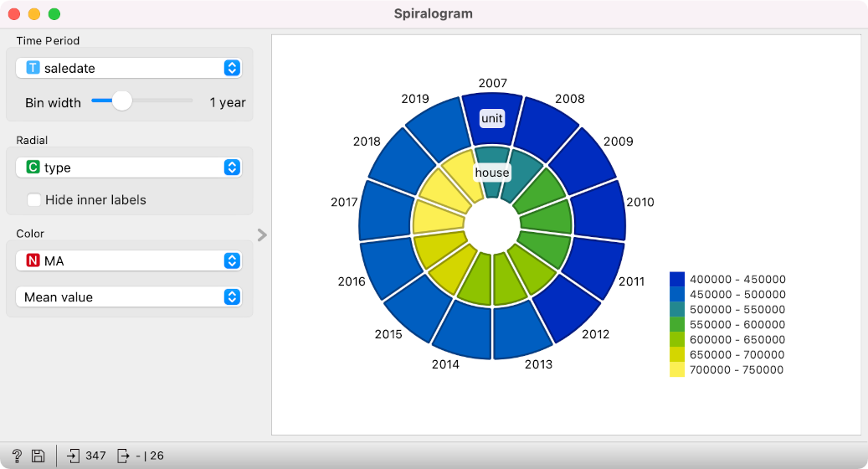Image resolution: width=868 pixels, height=469 pixels.
Task: Click the red N icon beside MA
Action: click(x=33, y=261)
